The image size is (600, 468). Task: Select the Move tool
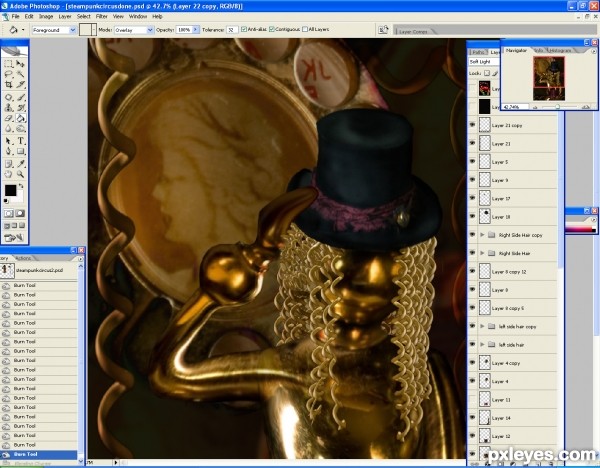click(x=20, y=64)
